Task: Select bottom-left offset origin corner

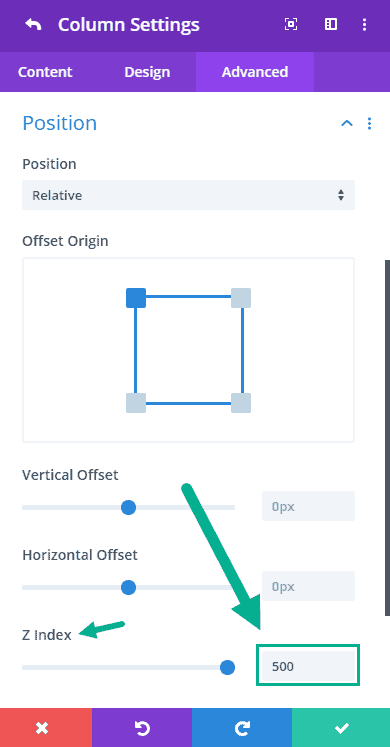Action: pyautogui.click(x=136, y=403)
